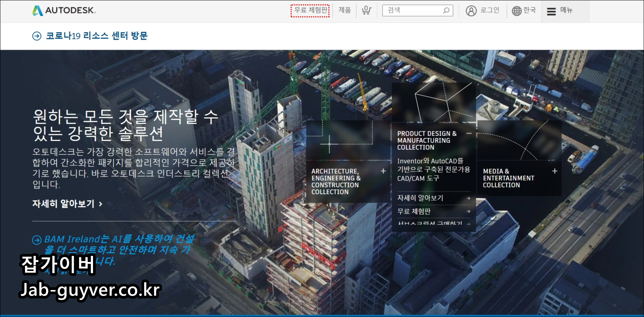Click the 무료 체험판 header link
Viewport: 644px width, 317px height.
point(310,10)
